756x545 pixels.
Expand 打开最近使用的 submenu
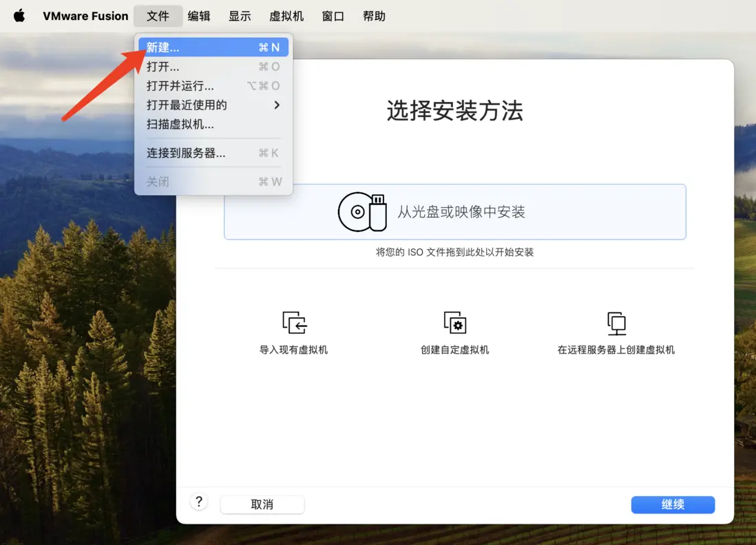pyautogui.click(x=213, y=105)
